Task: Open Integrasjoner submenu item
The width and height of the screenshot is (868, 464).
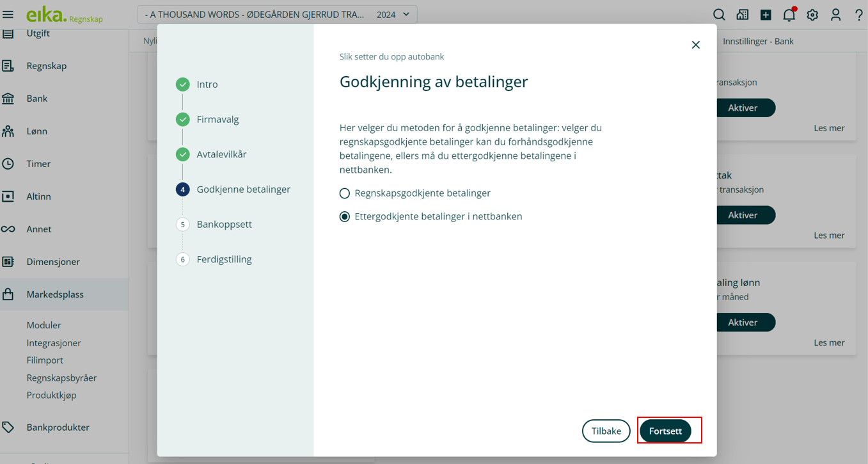Action: (54, 343)
